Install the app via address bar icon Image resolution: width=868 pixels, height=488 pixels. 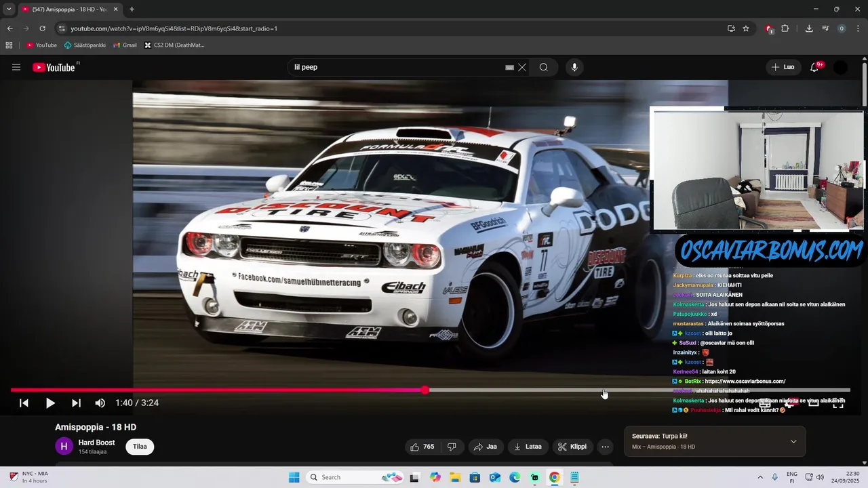click(731, 28)
